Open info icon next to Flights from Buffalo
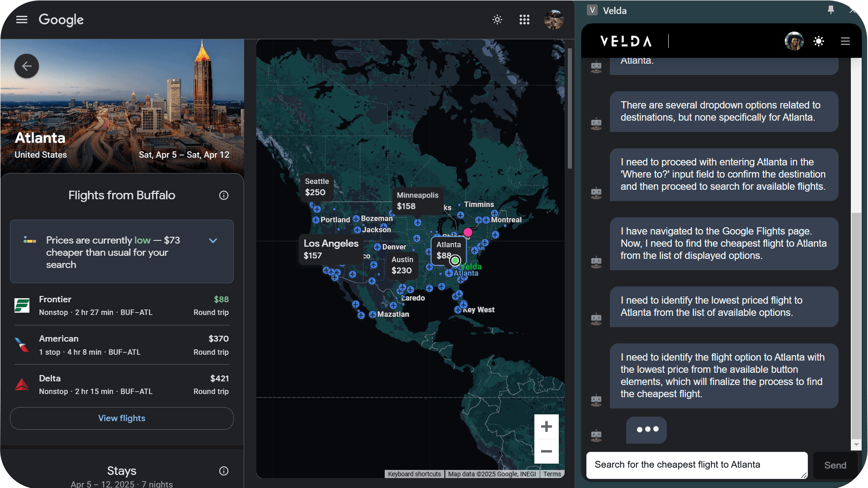Screen dimensions: 868x488 [224, 195]
